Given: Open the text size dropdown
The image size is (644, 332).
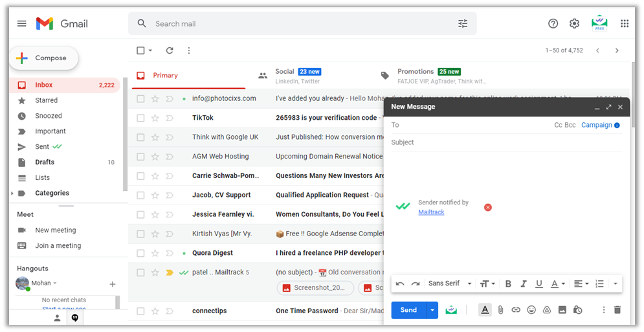Looking at the screenshot, I should point(487,283).
